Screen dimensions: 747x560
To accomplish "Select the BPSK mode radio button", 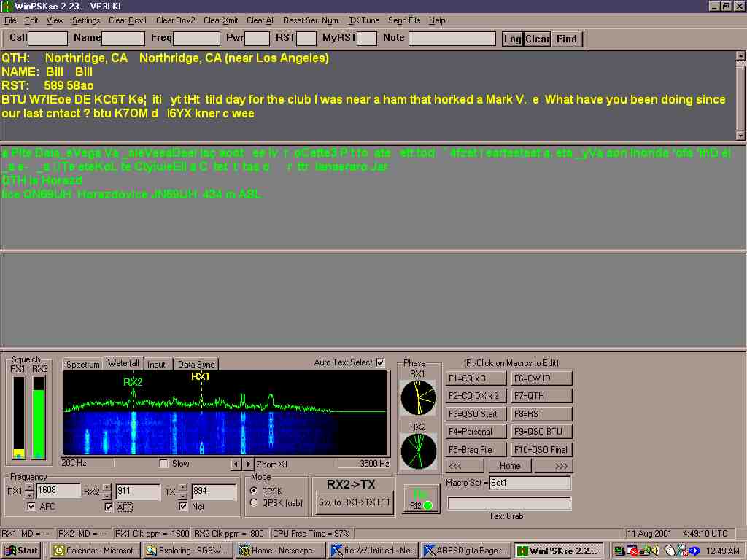I will pos(254,491).
